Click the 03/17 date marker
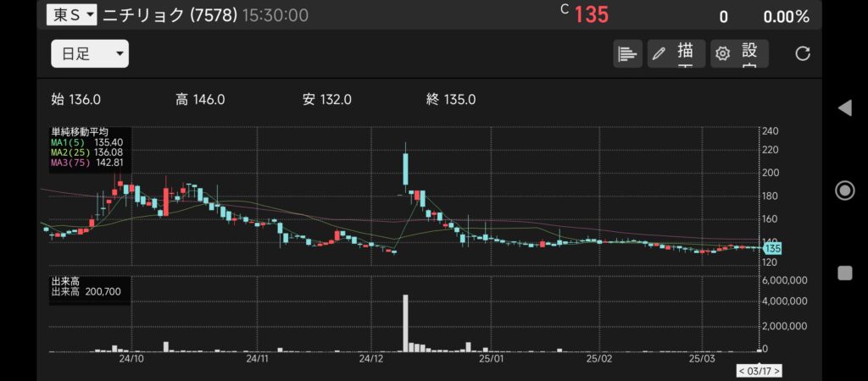868x381 pixels. pyautogui.click(x=759, y=371)
